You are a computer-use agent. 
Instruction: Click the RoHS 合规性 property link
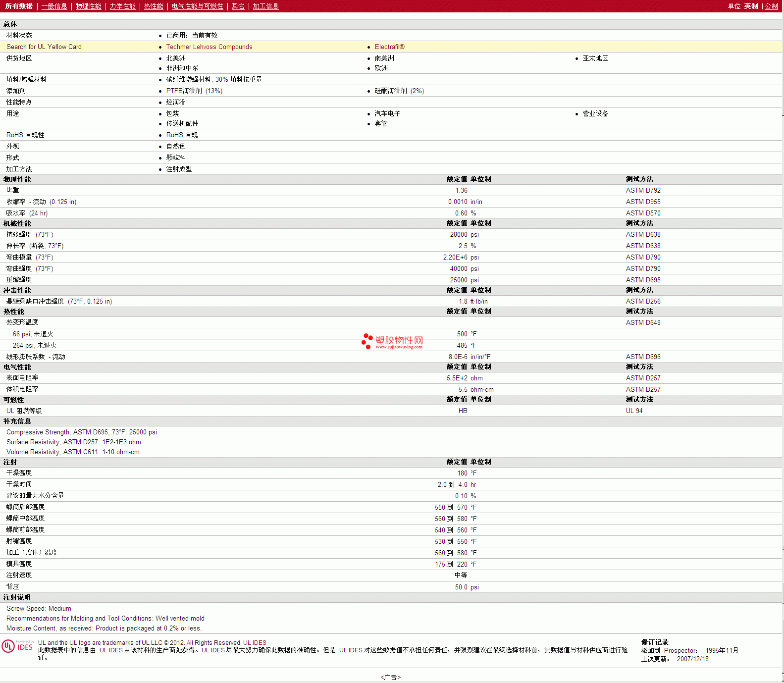pyautogui.click(x=25, y=135)
